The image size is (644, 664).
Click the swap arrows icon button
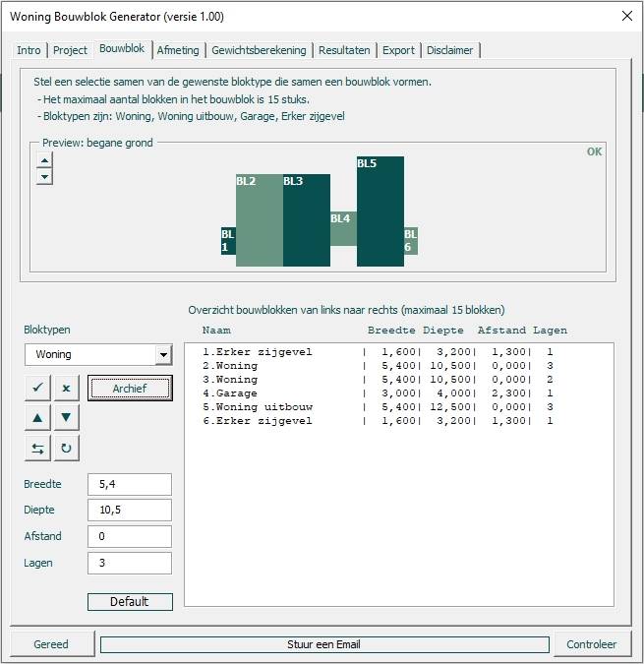[37, 448]
